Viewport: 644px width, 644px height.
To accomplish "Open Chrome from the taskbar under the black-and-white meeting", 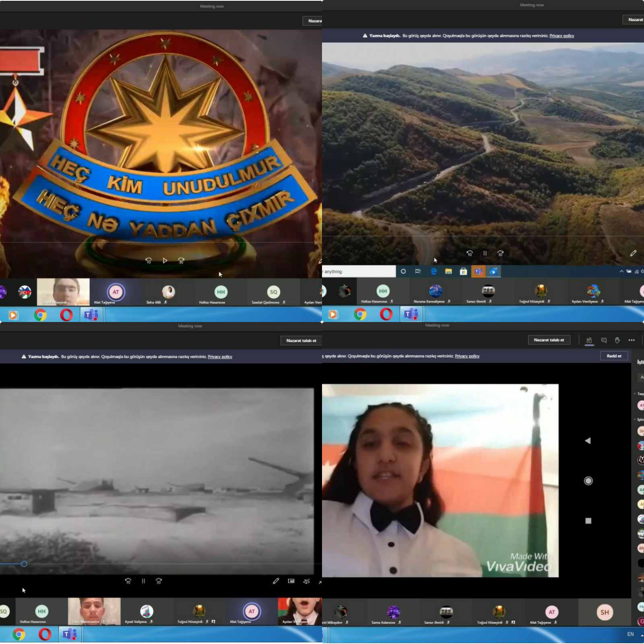I will click(x=19, y=634).
